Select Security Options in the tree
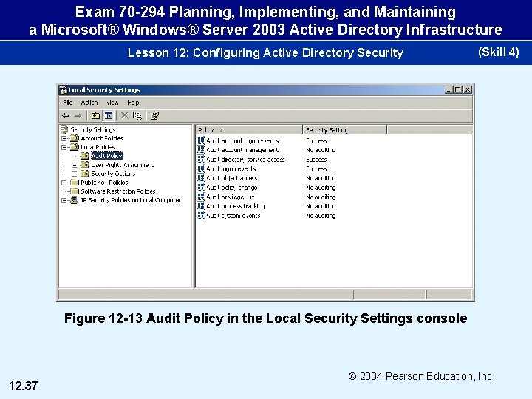Image resolution: width=532 pixels, height=399 pixels. (x=113, y=174)
